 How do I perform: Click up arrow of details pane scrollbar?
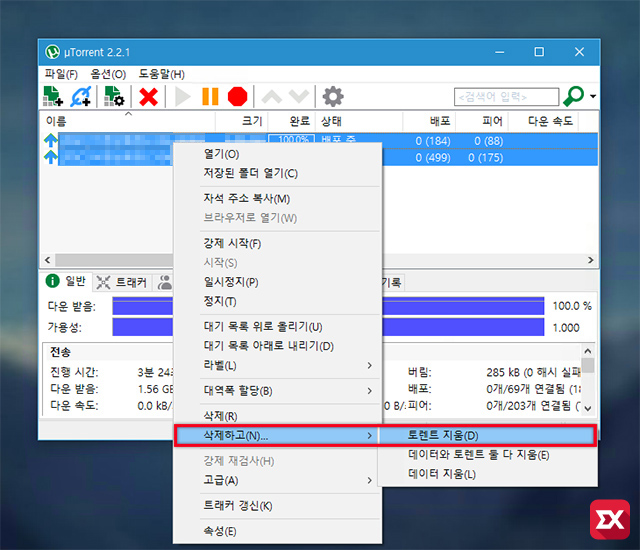[x=588, y=351]
